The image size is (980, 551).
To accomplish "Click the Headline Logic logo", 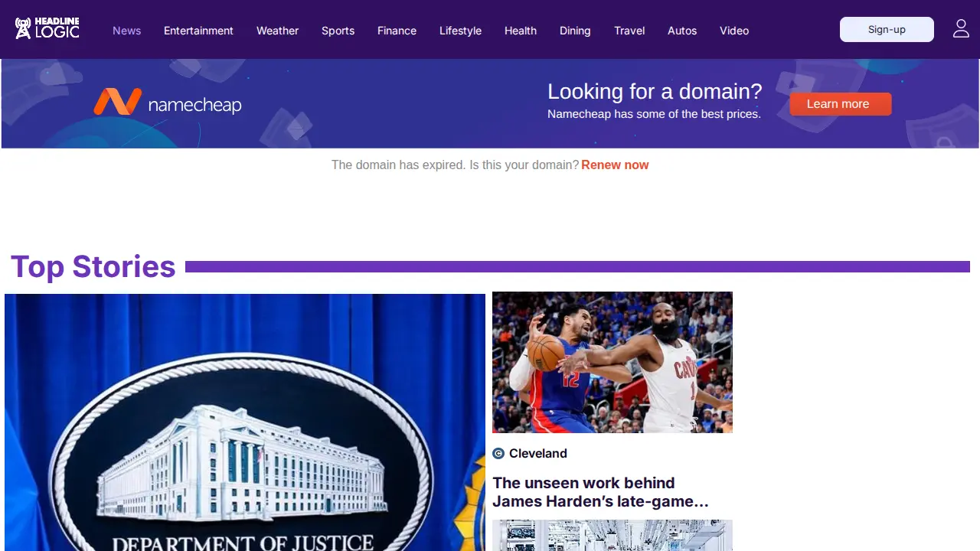I will click(x=47, y=29).
